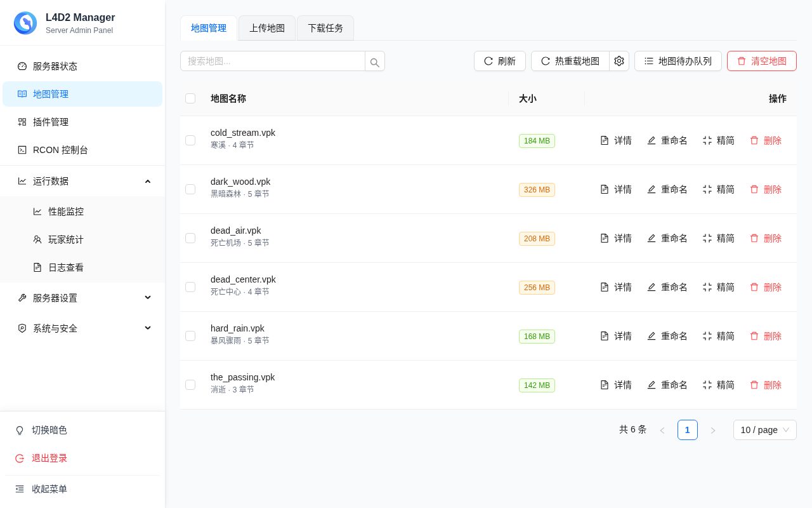Open 地图管理 in the sidebar menu
812x508 pixels.
[x=82, y=94]
